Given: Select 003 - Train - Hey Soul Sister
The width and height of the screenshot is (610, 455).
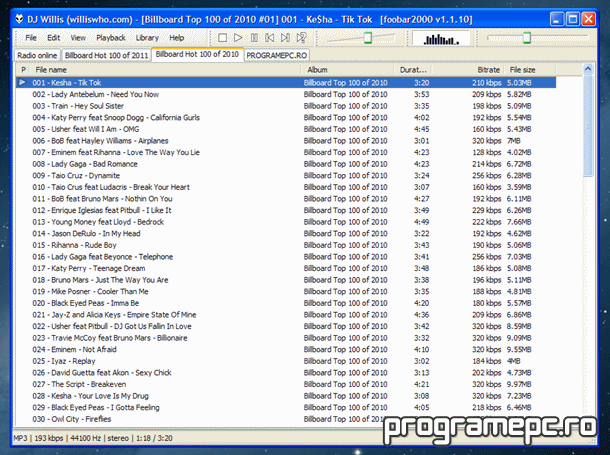Looking at the screenshot, I should pos(286,106).
